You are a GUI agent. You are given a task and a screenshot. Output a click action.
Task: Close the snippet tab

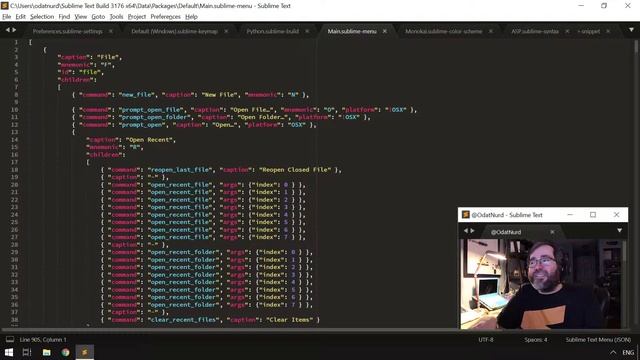608,31
